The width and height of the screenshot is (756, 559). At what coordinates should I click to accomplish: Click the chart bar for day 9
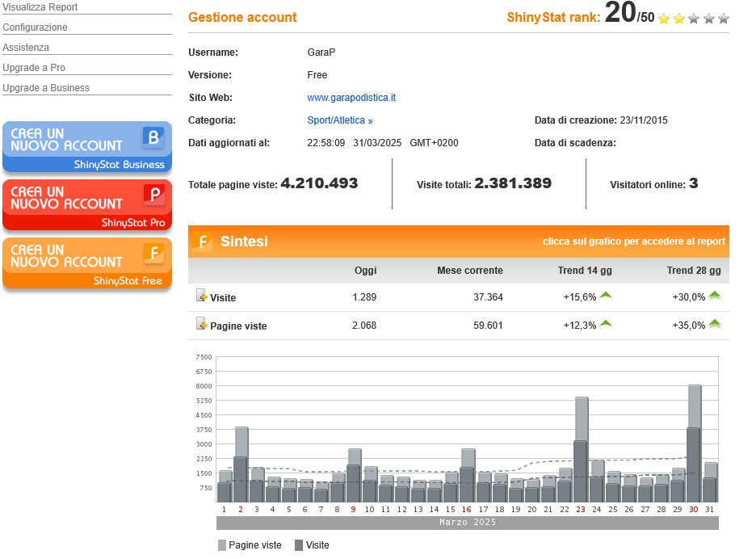pyautogui.click(x=355, y=476)
